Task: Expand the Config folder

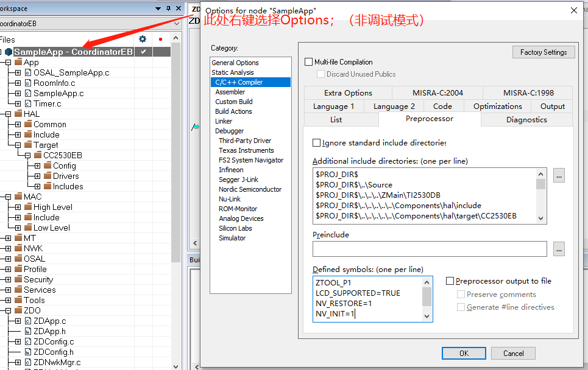Action: (37, 166)
